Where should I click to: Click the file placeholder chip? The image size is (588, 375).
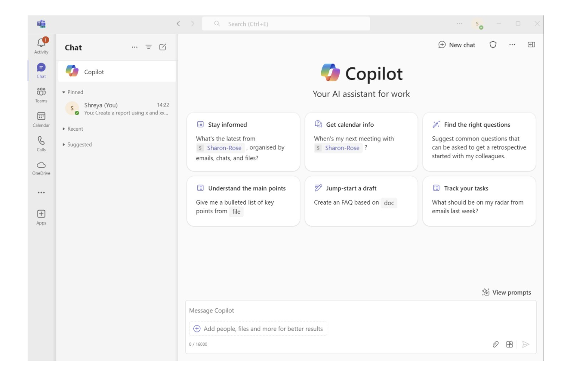tap(236, 211)
